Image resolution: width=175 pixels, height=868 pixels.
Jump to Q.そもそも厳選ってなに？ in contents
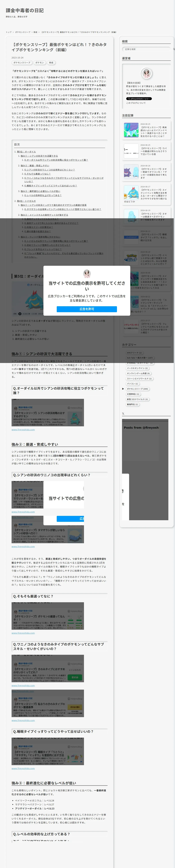37,174
